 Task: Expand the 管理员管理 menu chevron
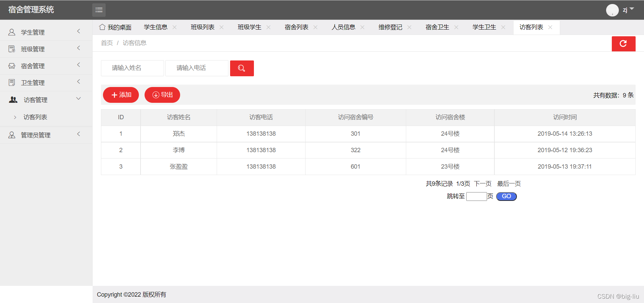(79, 134)
